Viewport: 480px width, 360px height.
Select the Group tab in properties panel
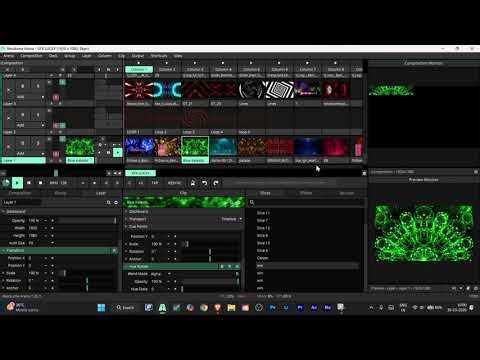click(x=60, y=193)
